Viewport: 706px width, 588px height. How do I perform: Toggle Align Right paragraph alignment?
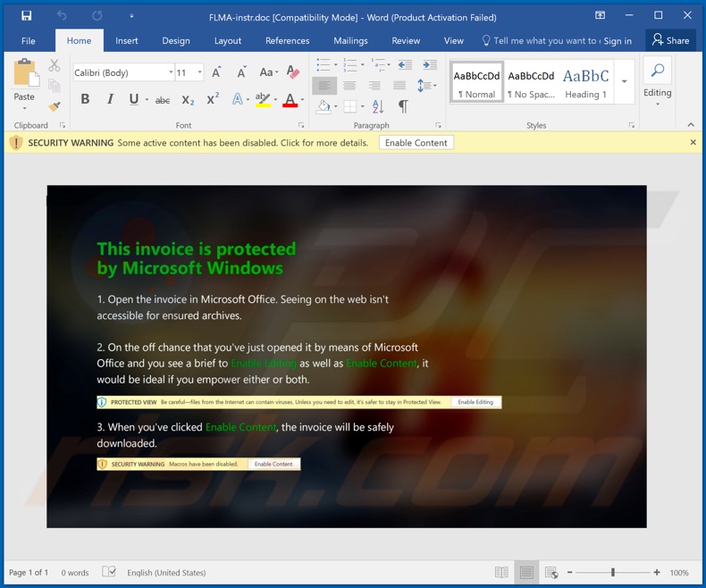374,86
